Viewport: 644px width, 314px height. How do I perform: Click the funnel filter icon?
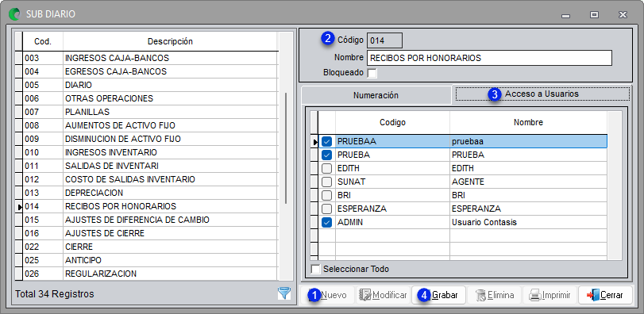point(283,293)
